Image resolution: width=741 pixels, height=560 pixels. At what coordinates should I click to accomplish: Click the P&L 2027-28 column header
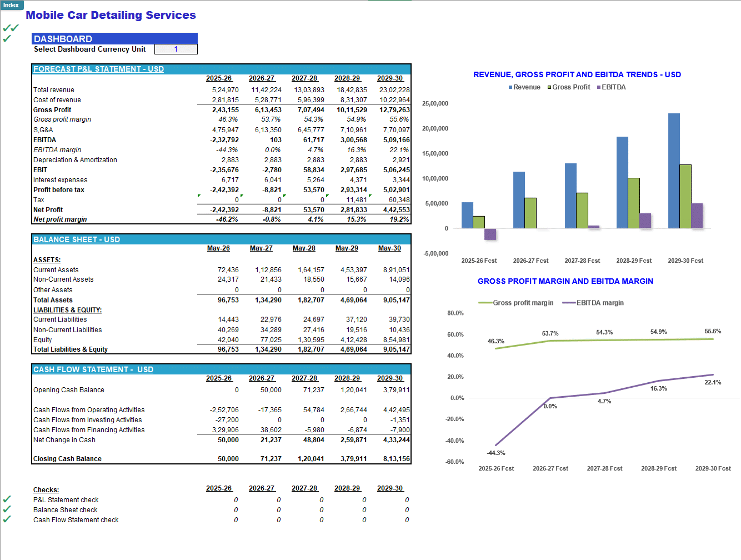pos(304,78)
